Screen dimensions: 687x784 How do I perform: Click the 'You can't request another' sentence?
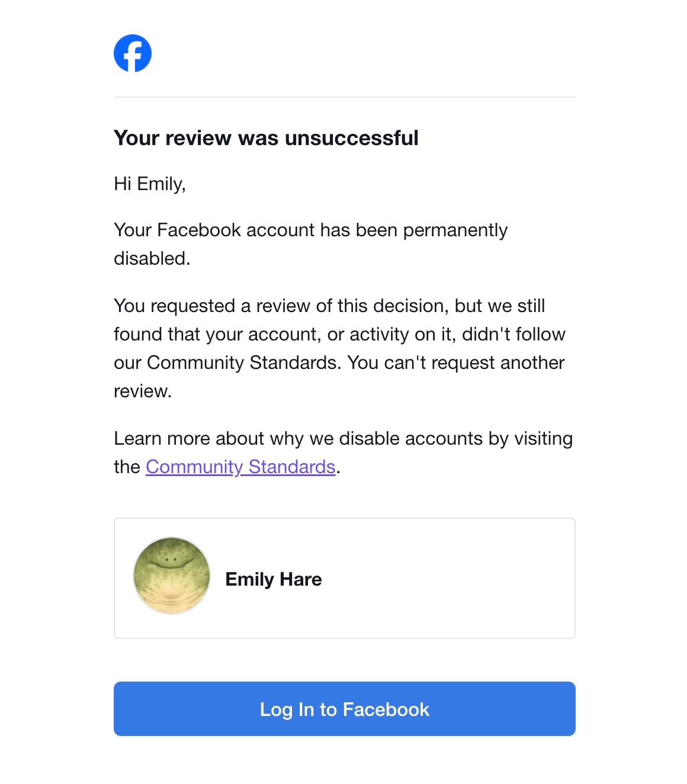coord(456,363)
